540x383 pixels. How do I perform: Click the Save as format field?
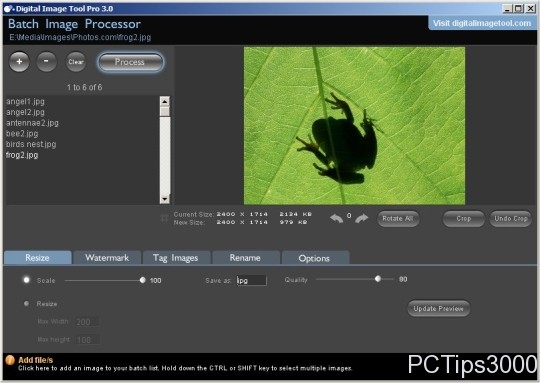[251, 280]
